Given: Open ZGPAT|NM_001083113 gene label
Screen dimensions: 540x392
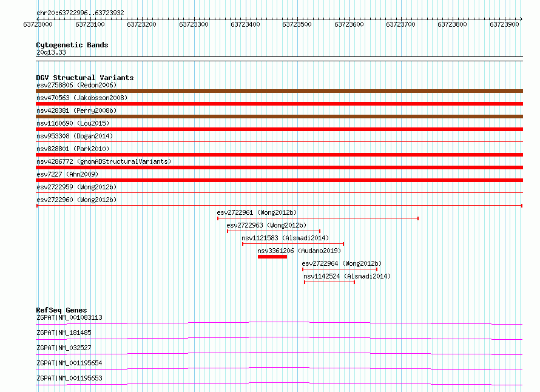Looking at the screenshot, I should click(x=69, y=317).
